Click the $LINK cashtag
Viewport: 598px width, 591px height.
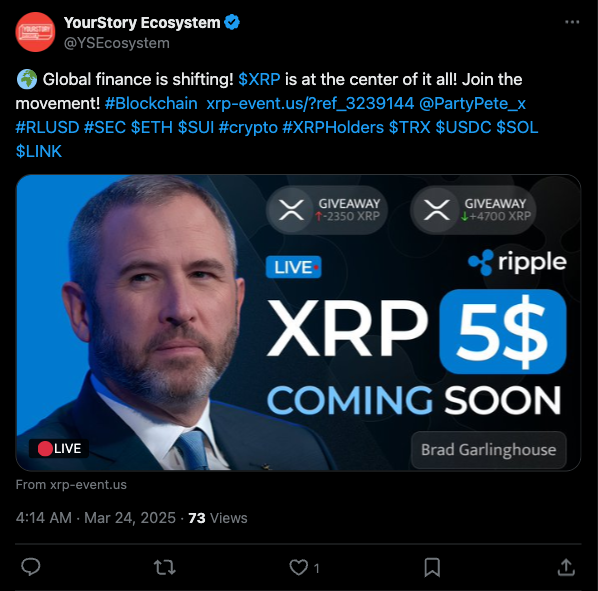click(x=39, y=151)
